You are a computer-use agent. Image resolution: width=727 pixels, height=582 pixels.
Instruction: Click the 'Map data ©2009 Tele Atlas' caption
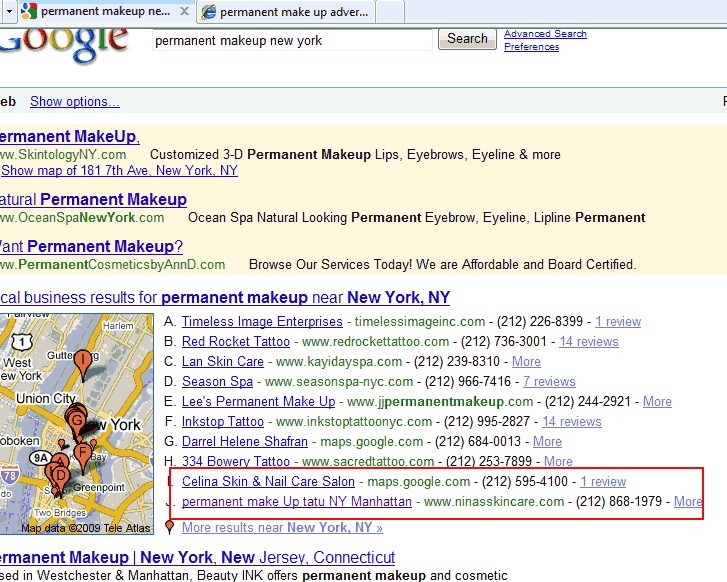pyautogui.click(x=85, y=528)
